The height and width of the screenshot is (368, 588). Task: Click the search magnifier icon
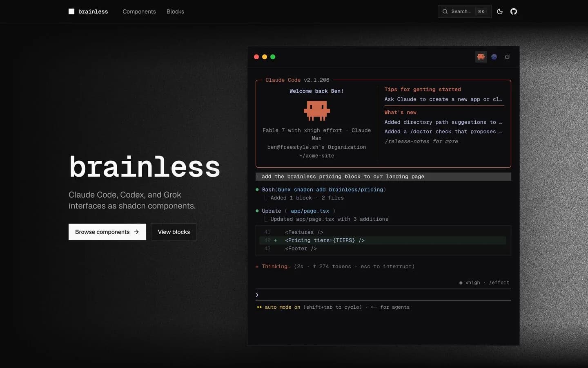tap(445, 11)
